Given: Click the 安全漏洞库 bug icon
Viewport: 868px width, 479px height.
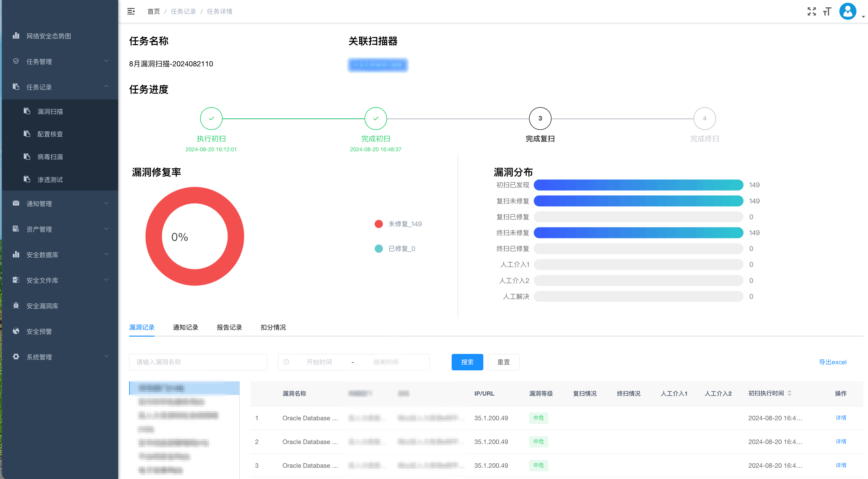Looking at the screenshot, I should [16, 306].
